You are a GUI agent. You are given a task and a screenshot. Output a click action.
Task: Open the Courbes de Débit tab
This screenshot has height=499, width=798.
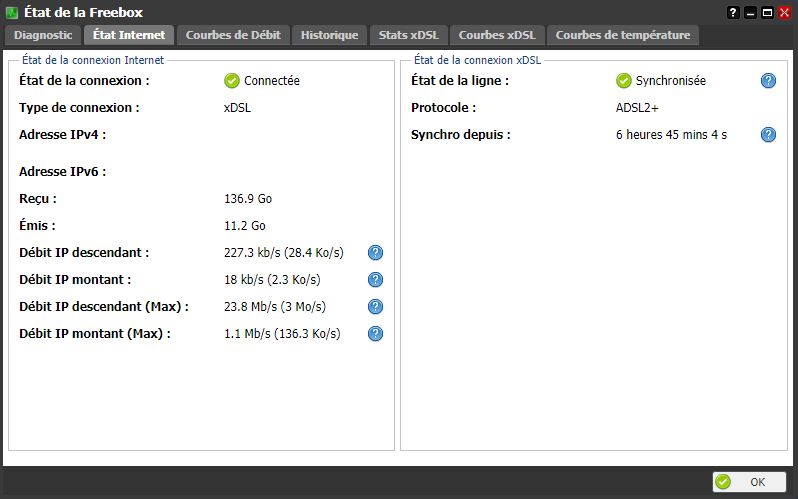[233, 35]
